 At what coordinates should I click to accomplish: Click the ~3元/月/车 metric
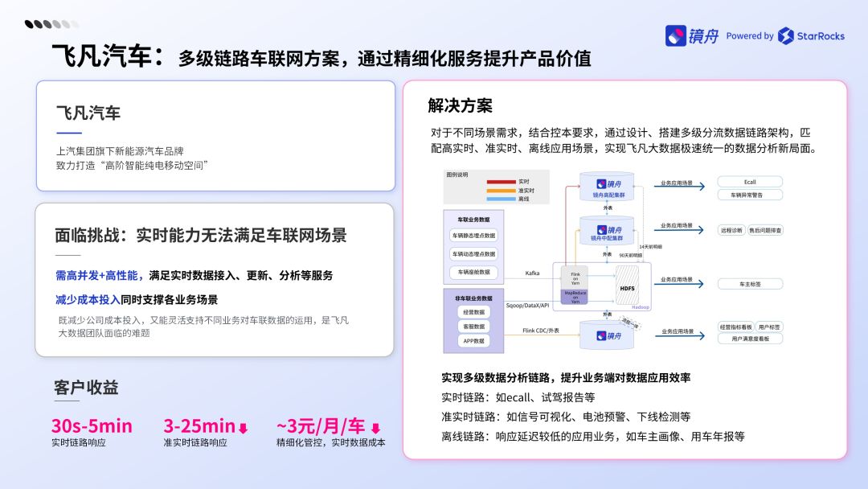(x=321, y=425)
